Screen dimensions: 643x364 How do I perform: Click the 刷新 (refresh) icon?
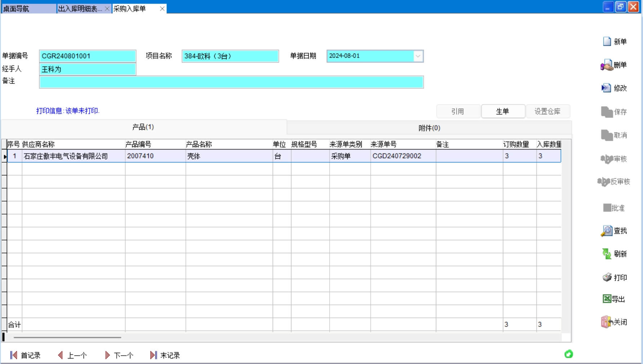607,254
